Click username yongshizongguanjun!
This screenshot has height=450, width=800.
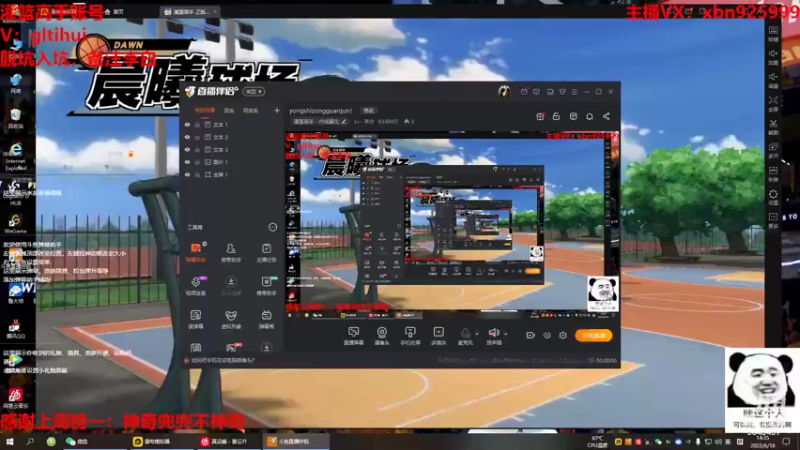(x=320, y=110)
